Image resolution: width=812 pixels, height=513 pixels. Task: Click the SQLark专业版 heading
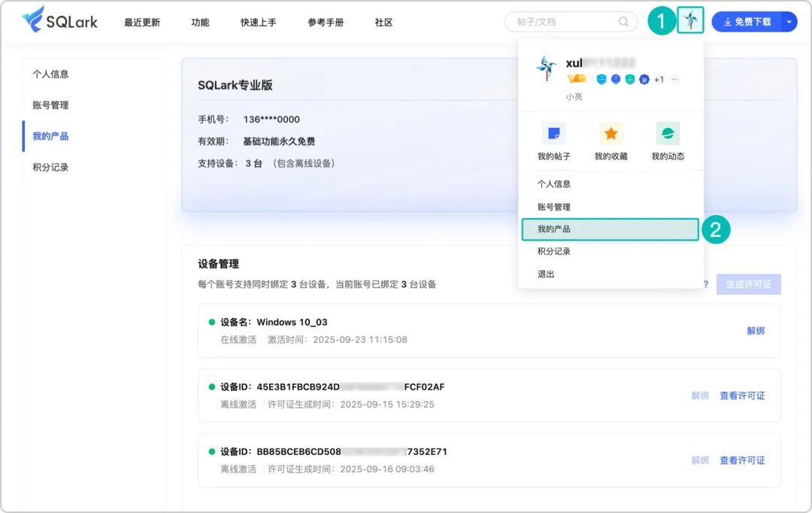click(x=235, y=85)
